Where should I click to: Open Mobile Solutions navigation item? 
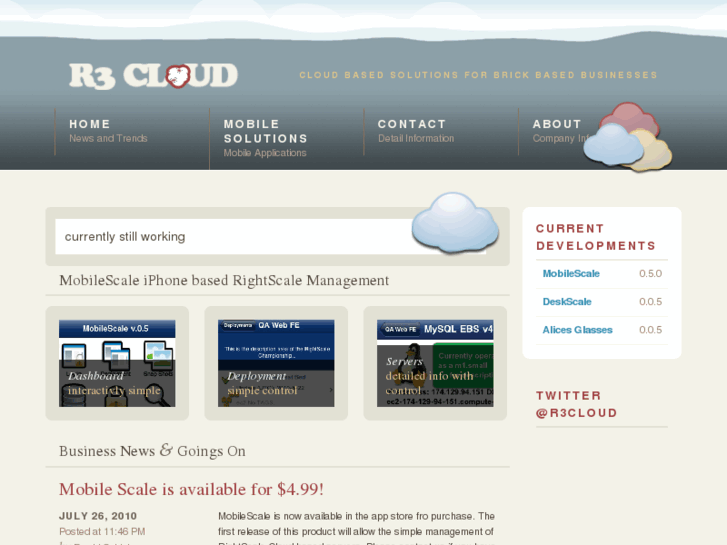tap(266, 131)
